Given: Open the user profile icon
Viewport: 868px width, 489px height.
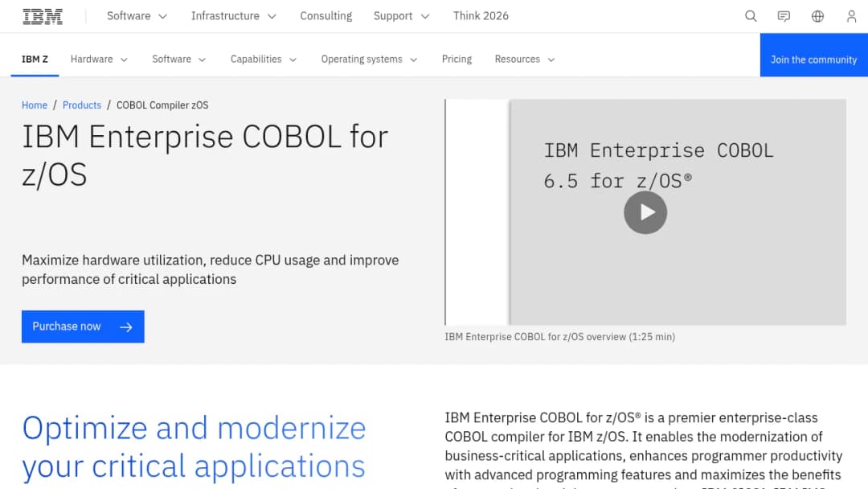Looking at the screenshot, I should 851,17.
